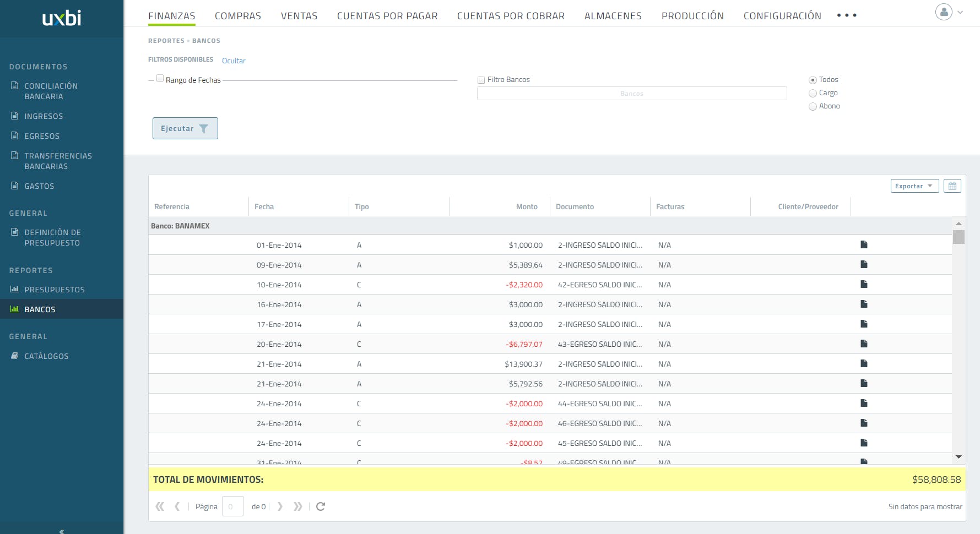The image size is (980, 534).
Task: Open the Compras tab
Action: coord(238,16)
